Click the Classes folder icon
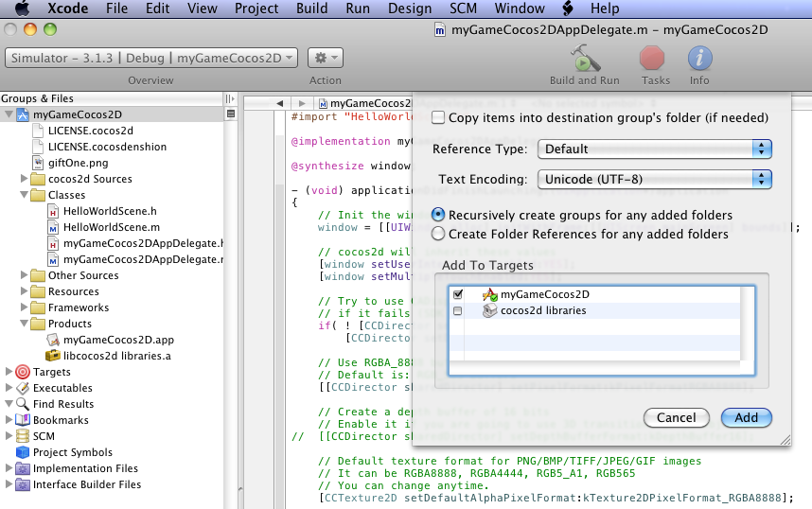 tap(38, 195)
